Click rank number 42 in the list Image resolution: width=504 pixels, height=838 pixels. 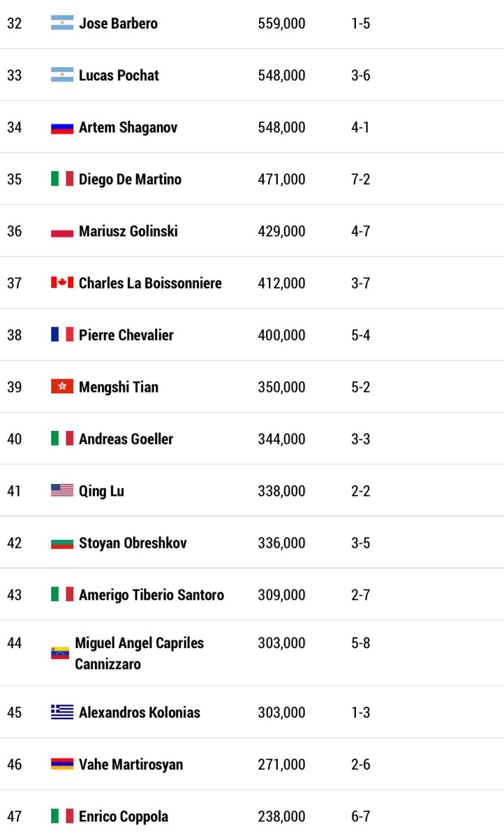tap(15, 543)
